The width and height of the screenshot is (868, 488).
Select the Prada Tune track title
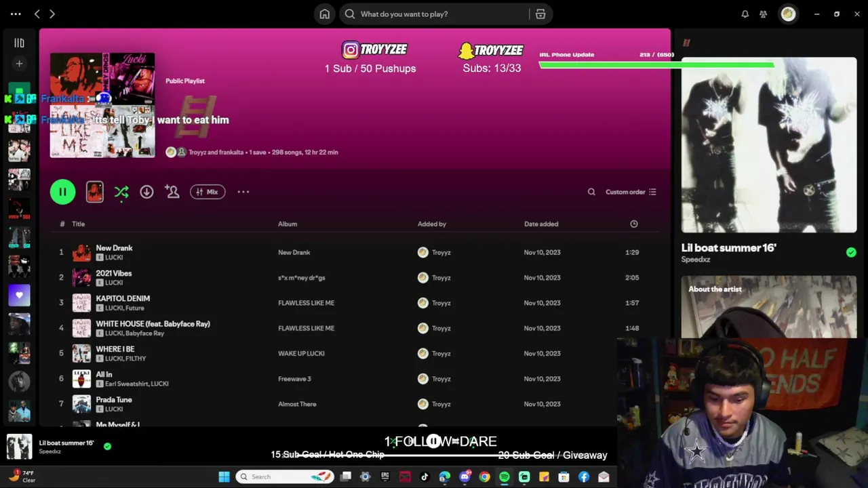coord(114,400)
